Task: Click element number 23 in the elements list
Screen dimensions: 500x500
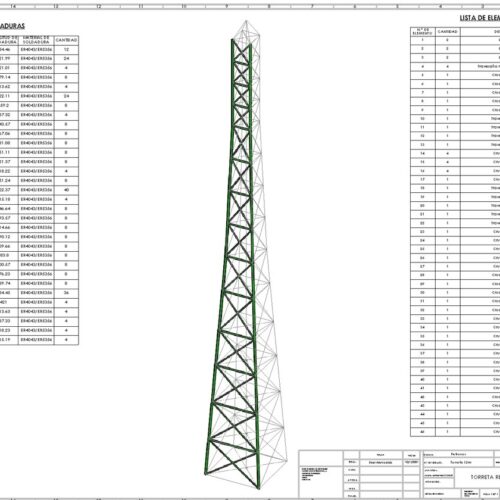Action: click(423, 232)
